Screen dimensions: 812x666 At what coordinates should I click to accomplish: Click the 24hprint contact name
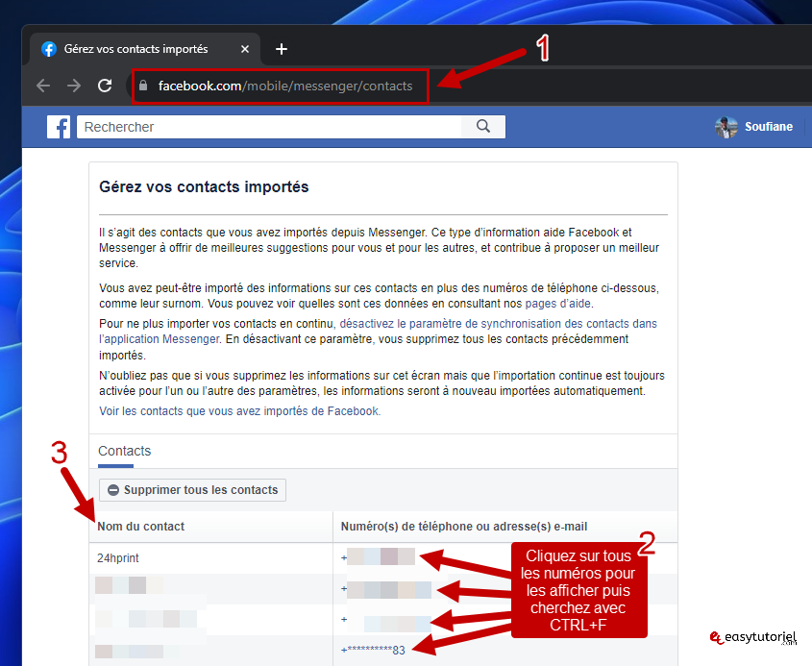click(x=118, y=558)
